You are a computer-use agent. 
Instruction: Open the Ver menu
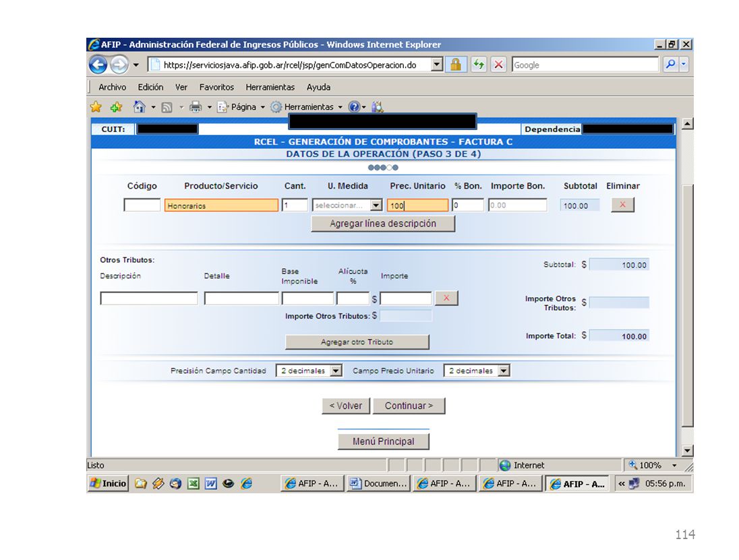click(181, 87)
